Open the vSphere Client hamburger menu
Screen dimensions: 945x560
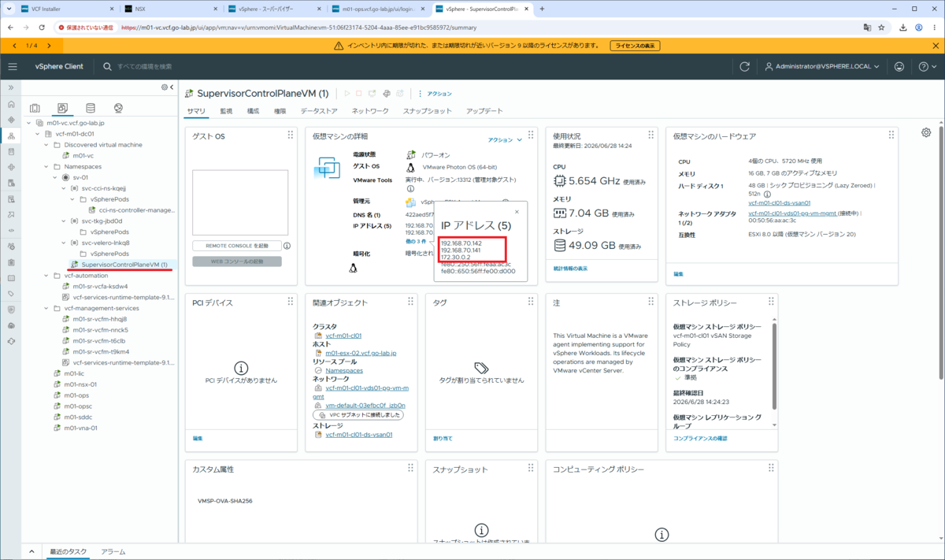[x=12, y=67]
